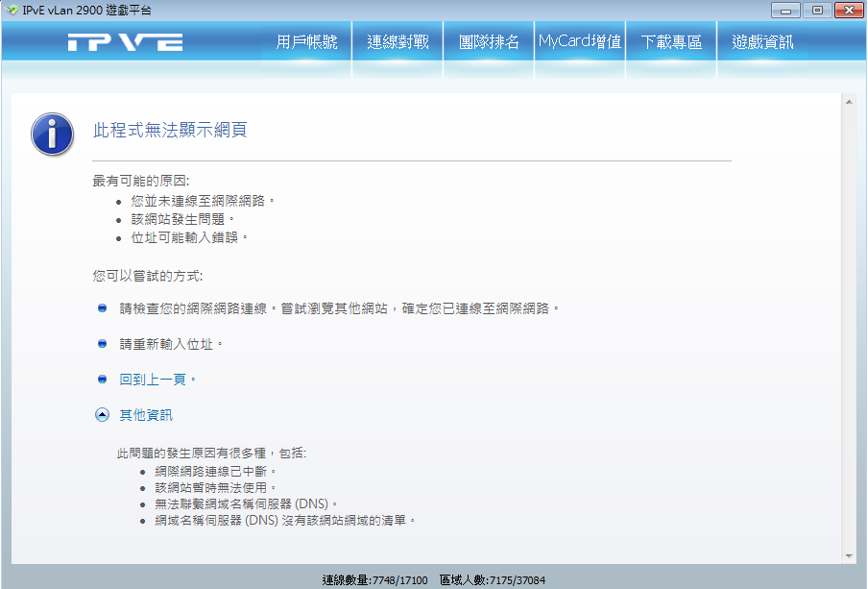The width and height of the screenshot is (868, 589).
Task: Switch to the 連線對戰 tab
Action: (x=398, y=42)
